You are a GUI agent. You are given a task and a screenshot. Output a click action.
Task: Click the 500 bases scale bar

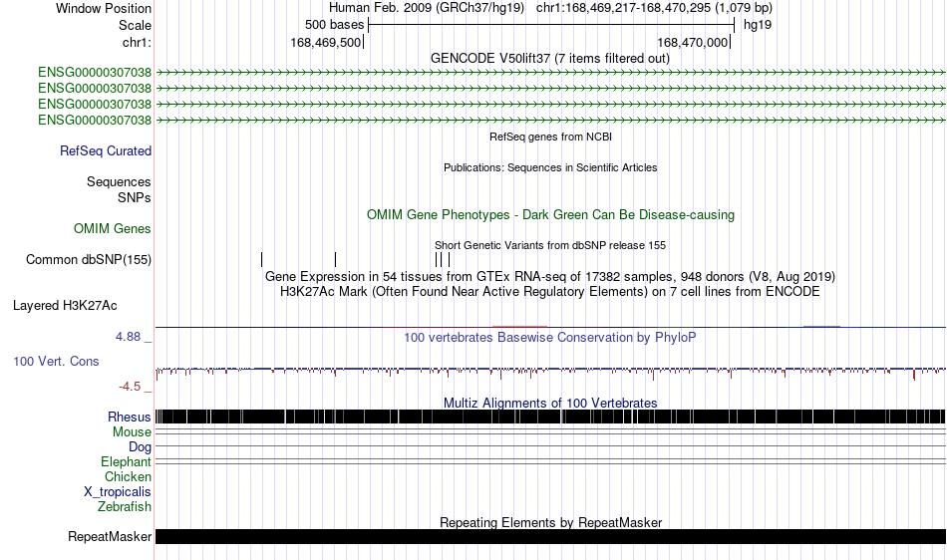pos(551,25)
